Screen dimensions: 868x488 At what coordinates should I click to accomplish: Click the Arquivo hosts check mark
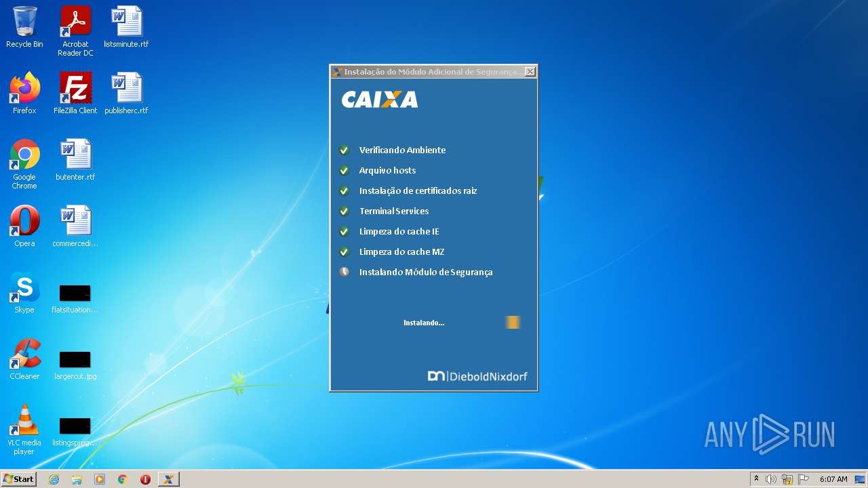coord(344,171)
